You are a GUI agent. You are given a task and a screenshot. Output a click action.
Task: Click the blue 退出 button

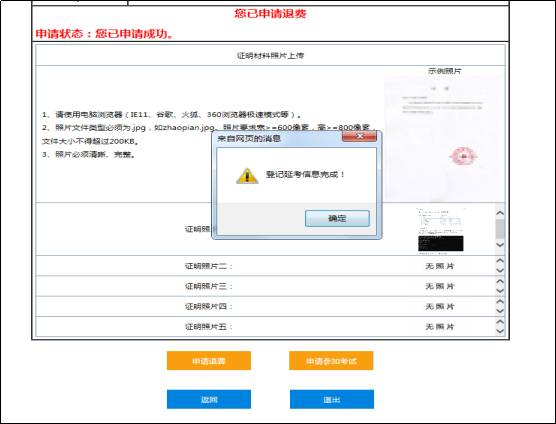(332, 400)
